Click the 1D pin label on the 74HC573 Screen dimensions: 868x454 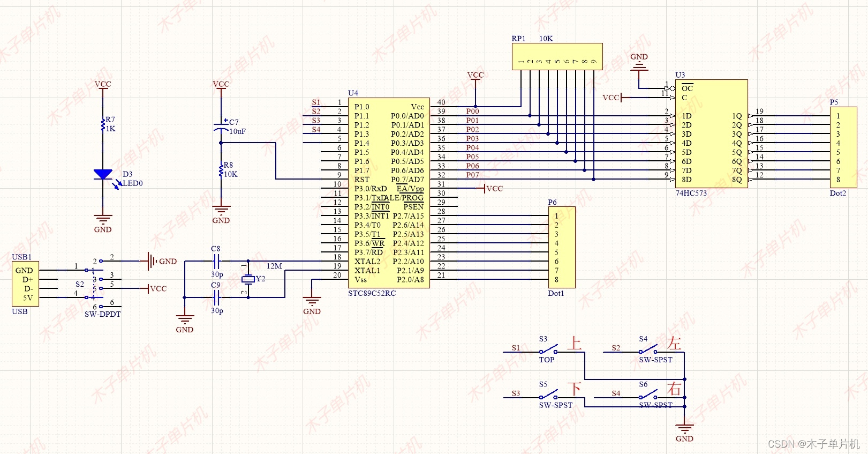(x=686, y=116)
